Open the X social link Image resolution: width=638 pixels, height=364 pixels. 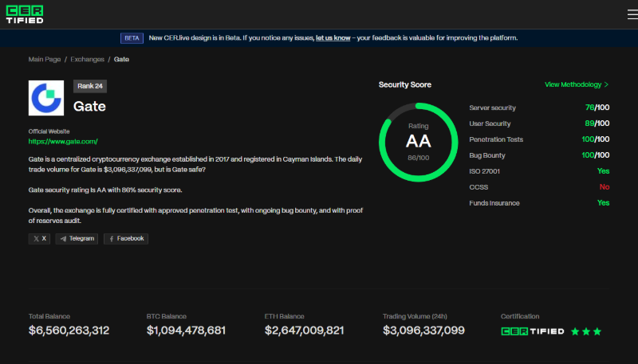pos(39,239)
